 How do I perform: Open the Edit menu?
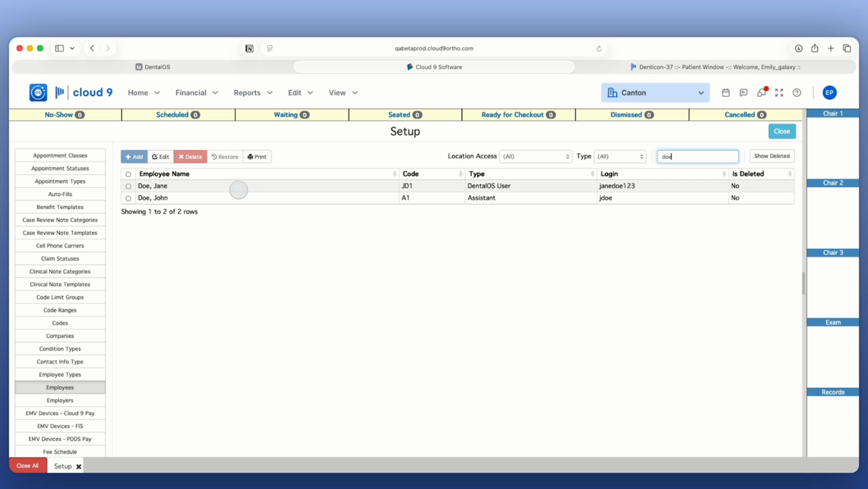pos(300,92)
